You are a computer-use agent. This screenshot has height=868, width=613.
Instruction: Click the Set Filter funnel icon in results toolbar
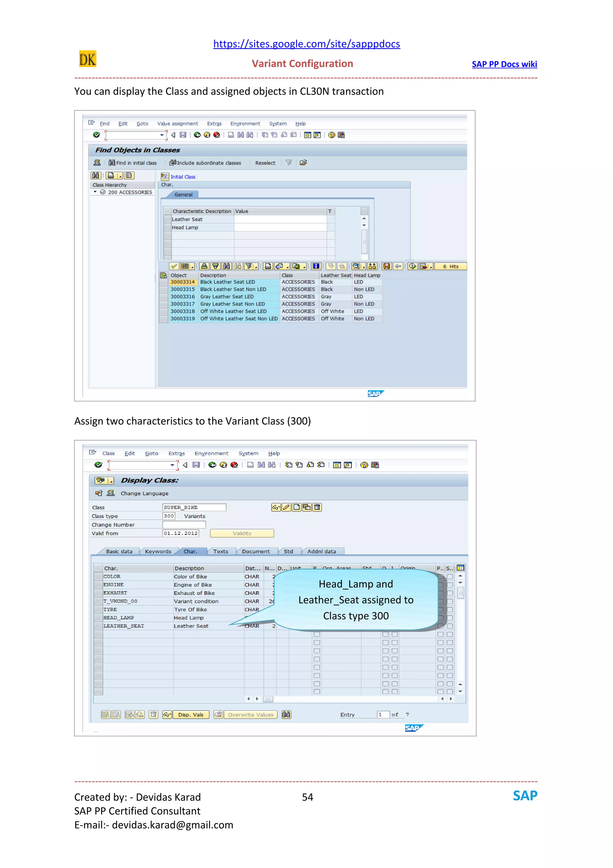(251, 266)
